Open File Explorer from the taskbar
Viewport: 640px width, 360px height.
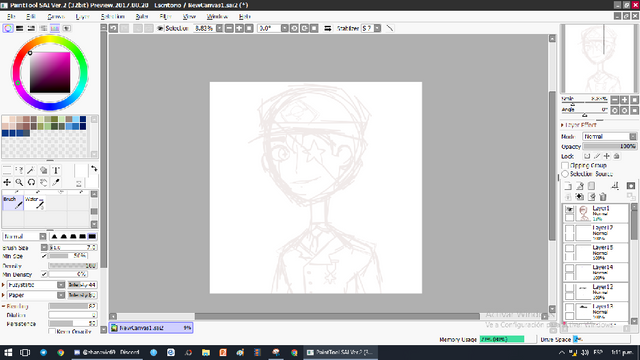tap(206, 352)
